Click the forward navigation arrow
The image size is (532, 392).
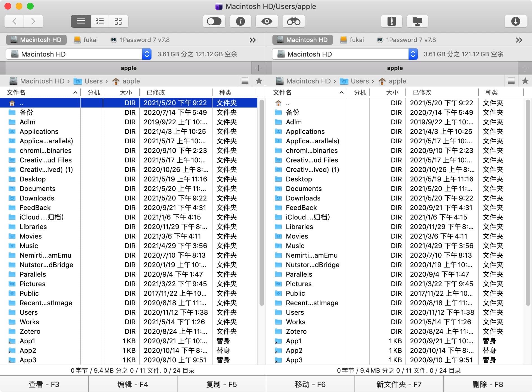tap(33, 21)
